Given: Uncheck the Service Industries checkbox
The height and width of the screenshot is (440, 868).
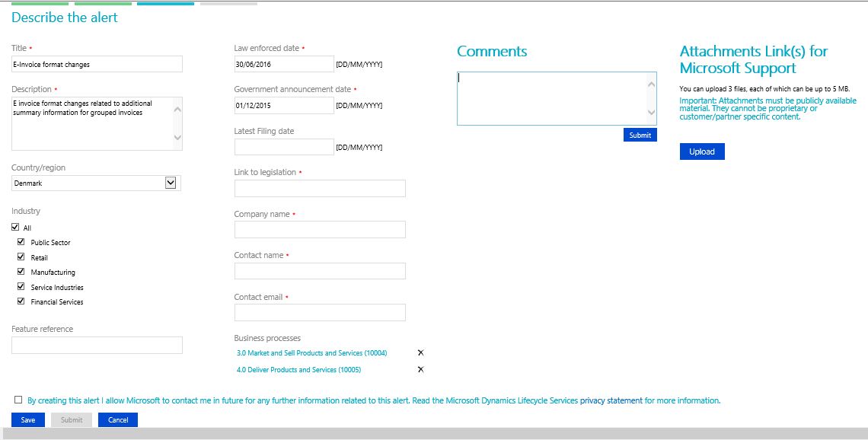Looking at the screenshot, I should click(x=22, y=286).
